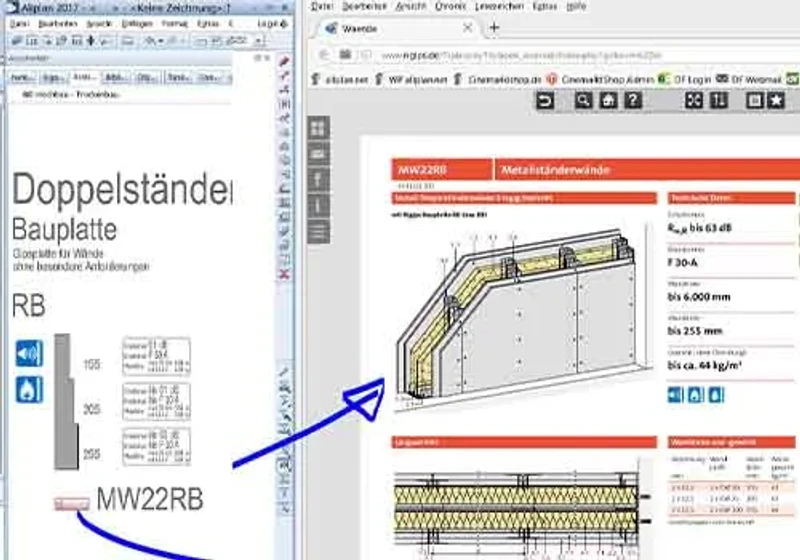Open a new browser tab with the plus button
Screen dimensions: 800x560
point(494,28)
